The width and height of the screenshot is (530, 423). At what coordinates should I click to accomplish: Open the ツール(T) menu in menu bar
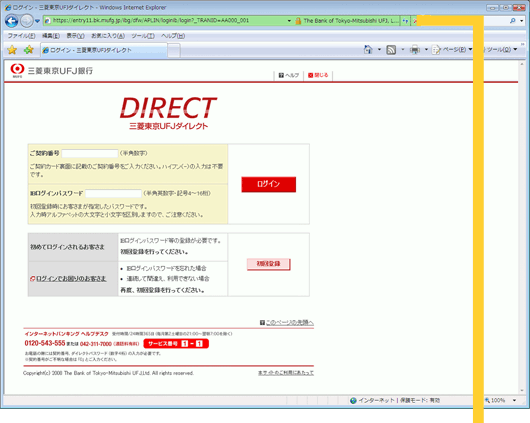(x=143, y=36)
